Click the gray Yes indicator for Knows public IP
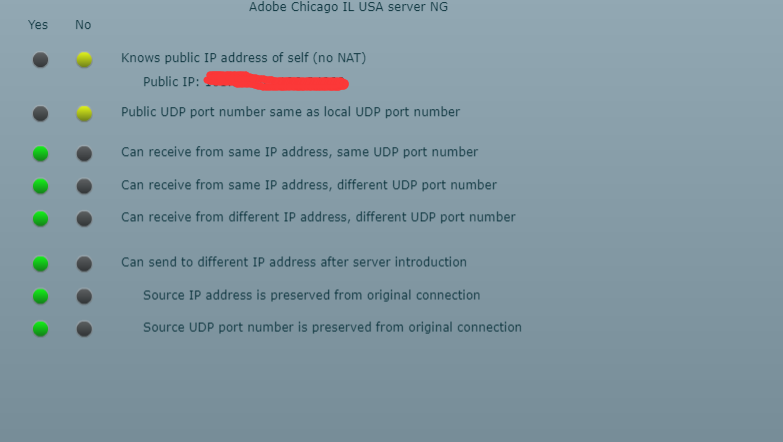This screenshot has height=442, width=783. pyautogui.click(x=40, y=60)
